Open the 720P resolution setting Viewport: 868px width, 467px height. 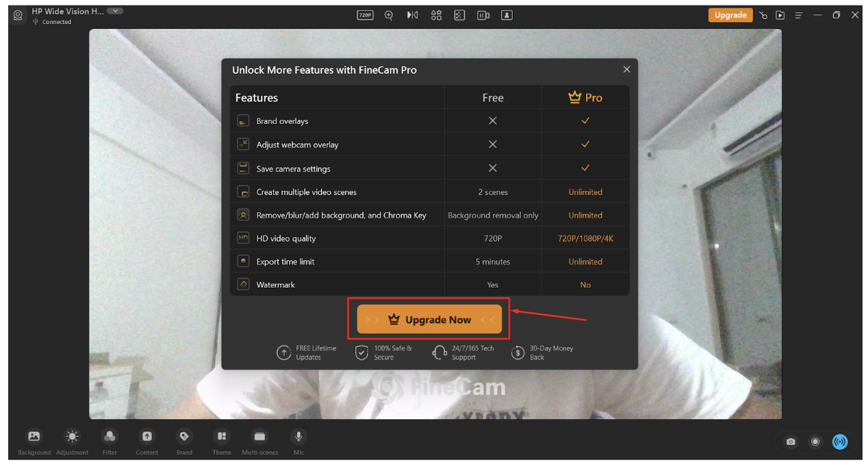pos(365,15)
